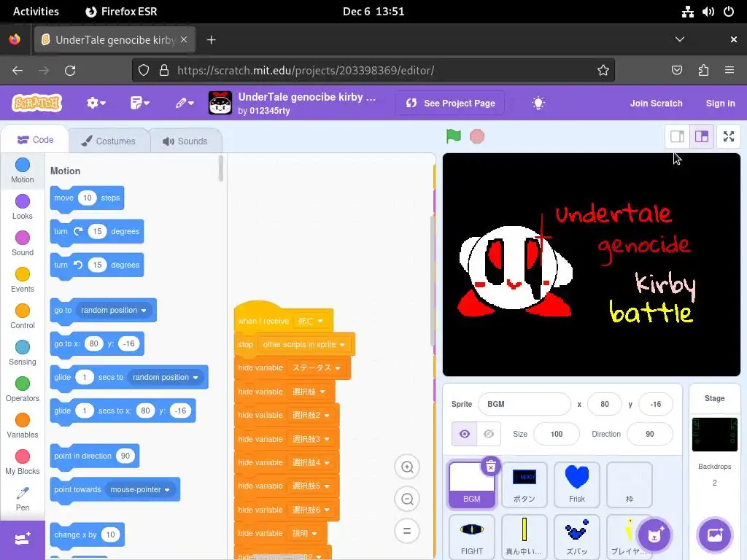This screenshot has width=747, height=560.
Task: Click Firefox address bar URL
Action: (306, 71)
